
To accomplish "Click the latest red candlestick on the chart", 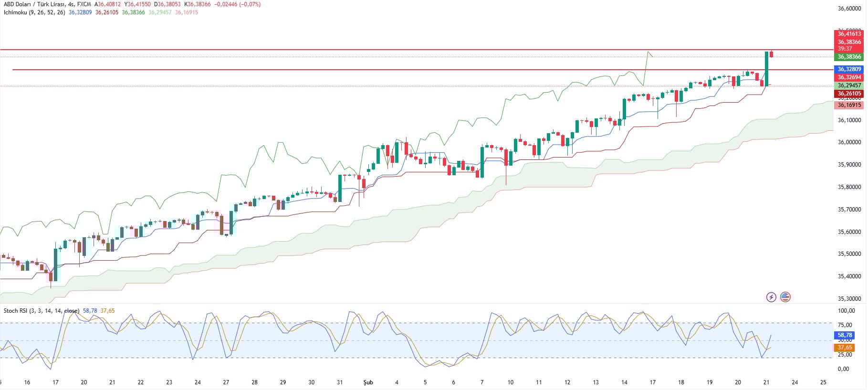I will [771, 54].
